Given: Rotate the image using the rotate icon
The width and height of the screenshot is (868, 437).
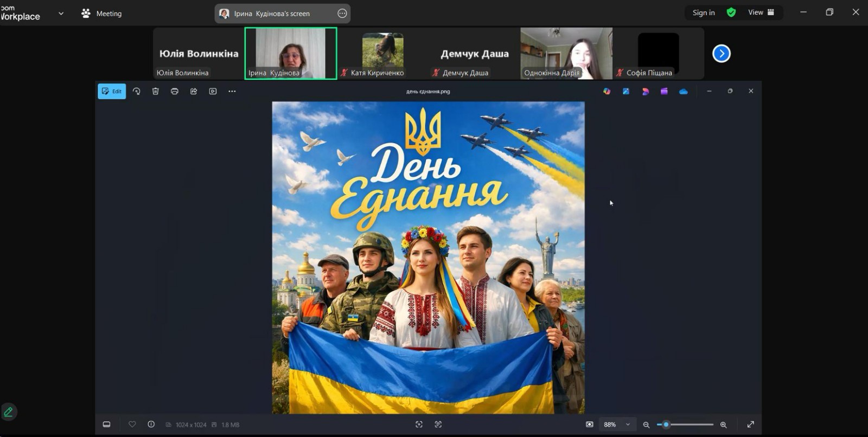Looking at the screenshot, I should click(x=136, y=92).
